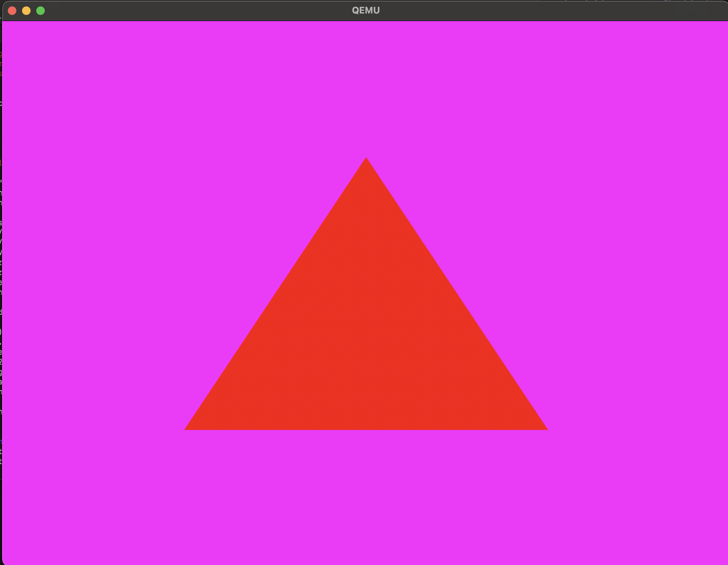Minimize the QEMU window with yellow button
Image resolution: width=728 pixels, height=565 pixels.
point(26,11)
